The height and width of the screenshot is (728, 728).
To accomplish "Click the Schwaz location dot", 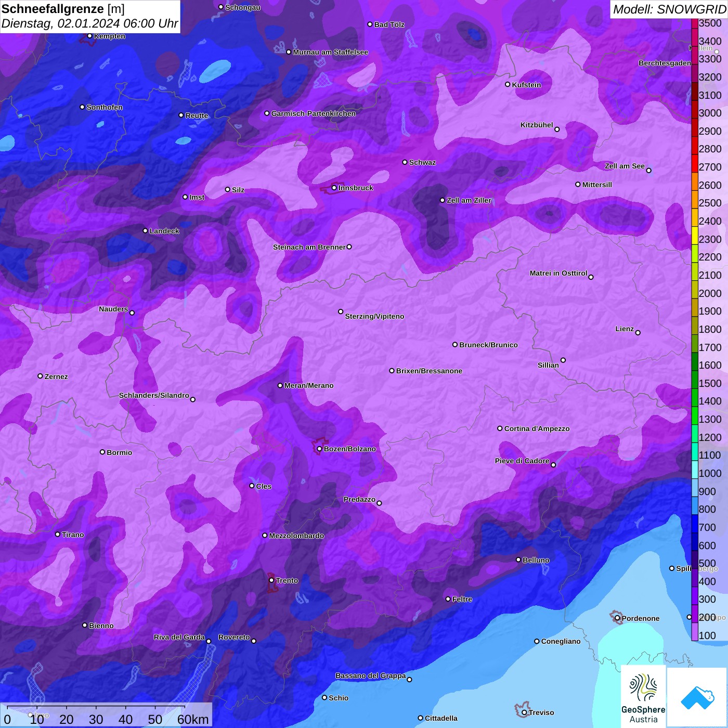I will click(405, 162).
